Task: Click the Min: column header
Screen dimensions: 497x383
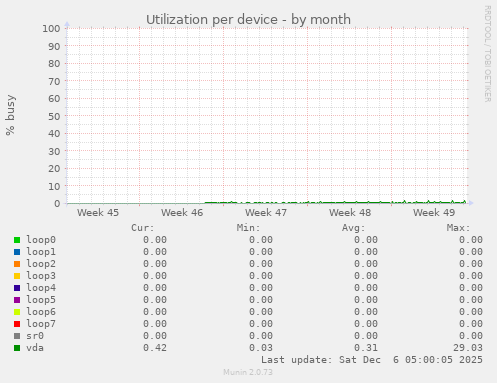Action: [x=248, y=228]
